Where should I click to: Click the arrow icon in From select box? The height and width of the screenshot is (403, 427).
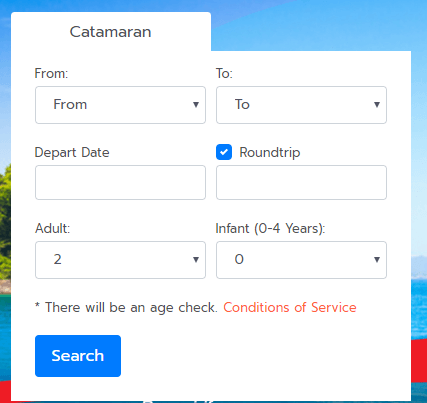tap(196, 105)
